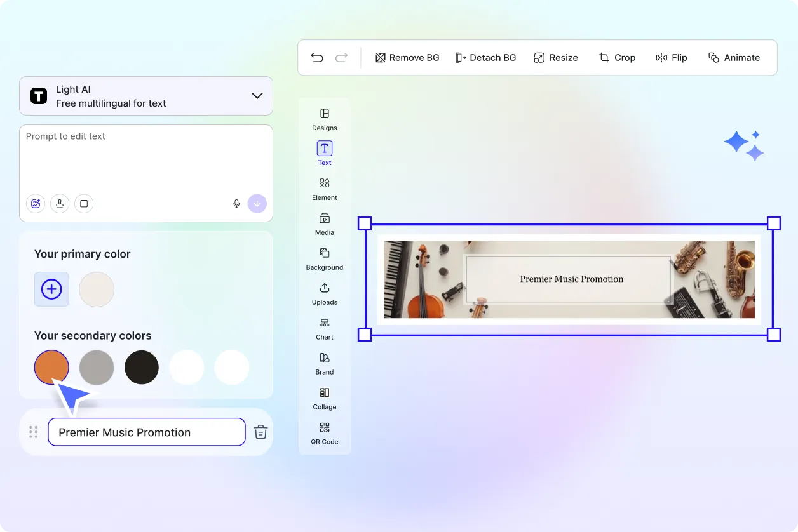Image resolution: width=798 pixels, height=532 pixels.
Task: Select Detach BG tool
Action: [x=485, y=58]
